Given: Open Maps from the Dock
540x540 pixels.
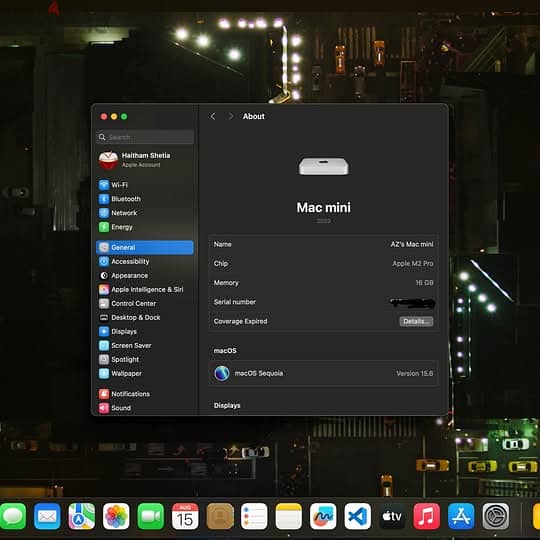Looking at the screenshot, I should (x=82, y=516).
